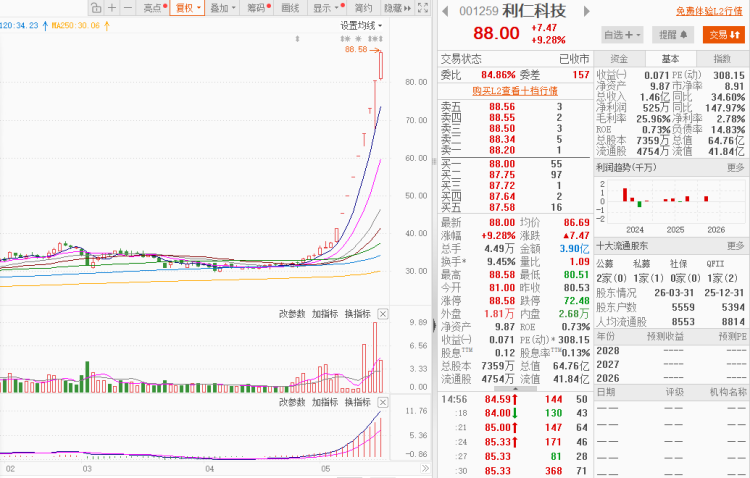750x478 pixels.
Task: Go to previous stock with left arrow
Action: point(445,11)
